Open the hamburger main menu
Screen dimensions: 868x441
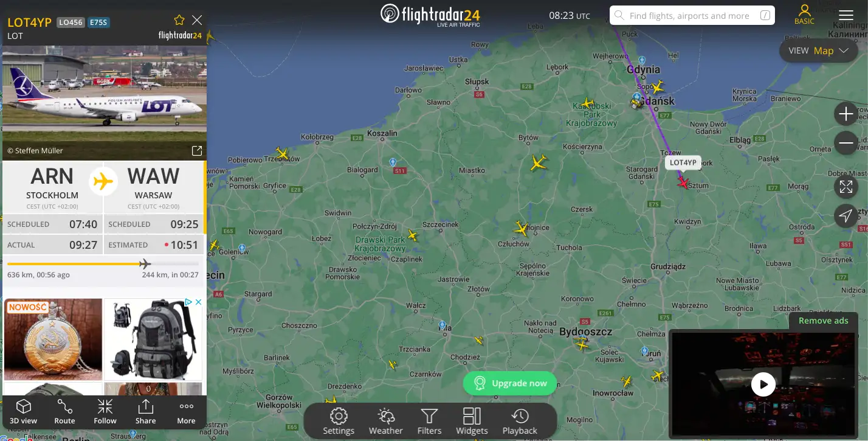click(846, 15)
